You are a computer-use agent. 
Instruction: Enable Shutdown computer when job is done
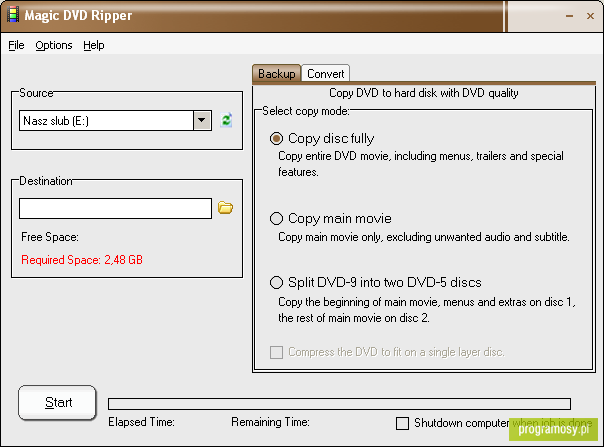click(403, 423)
